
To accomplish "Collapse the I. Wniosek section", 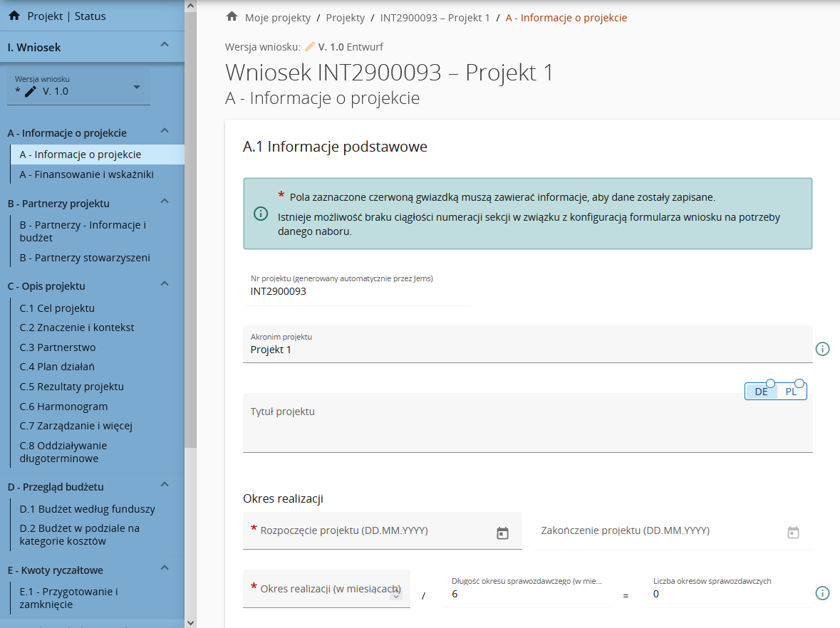I will pyautogui.click(x=165, y=46).
